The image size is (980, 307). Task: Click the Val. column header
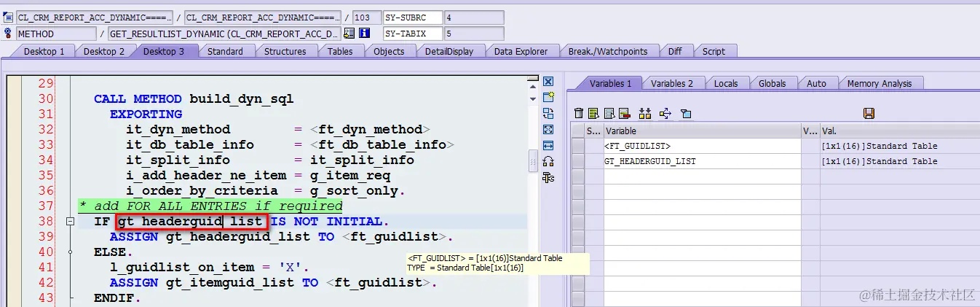pos(899,131)
